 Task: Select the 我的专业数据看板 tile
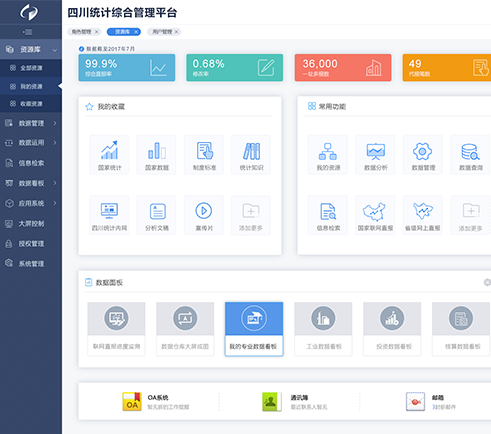(x=254, y=329)
